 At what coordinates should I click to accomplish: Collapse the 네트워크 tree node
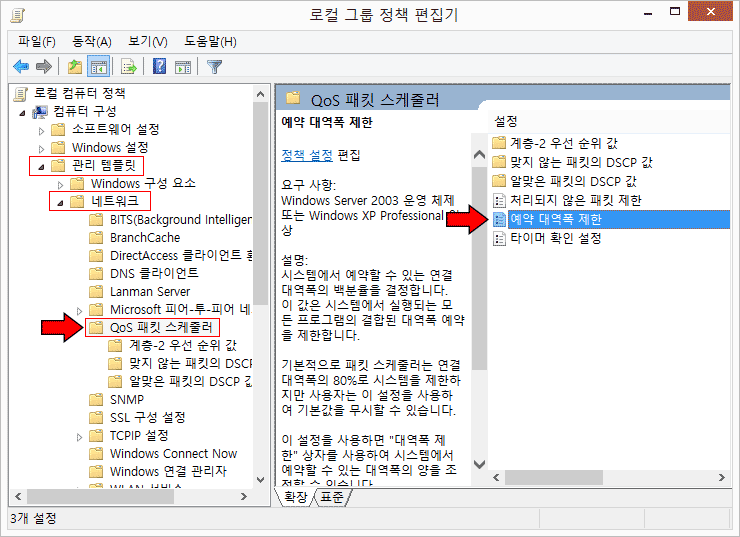pos(60,203)
